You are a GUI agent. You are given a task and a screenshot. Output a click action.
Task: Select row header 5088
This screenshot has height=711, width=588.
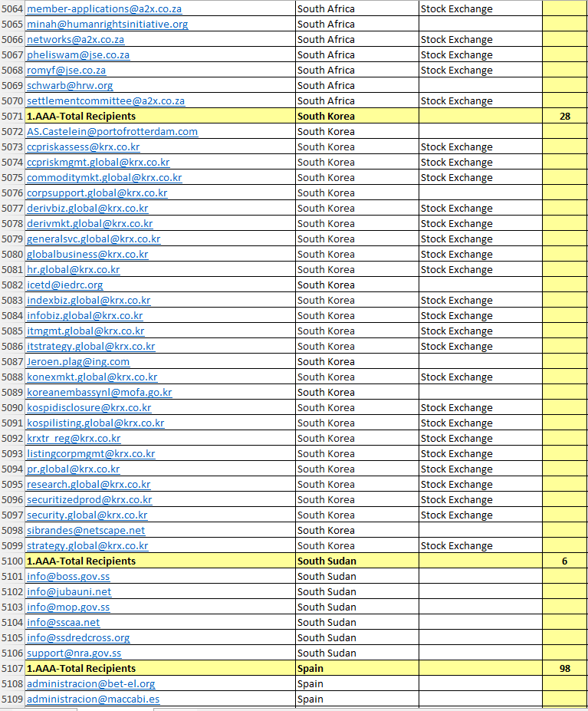[x=12, y=377]
